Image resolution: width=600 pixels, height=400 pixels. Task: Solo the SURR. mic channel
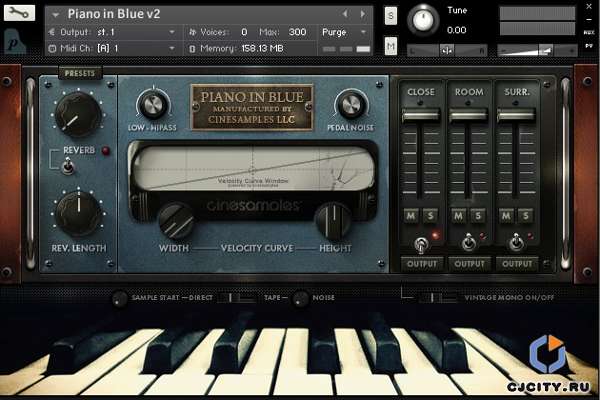(x=525, y=216)
